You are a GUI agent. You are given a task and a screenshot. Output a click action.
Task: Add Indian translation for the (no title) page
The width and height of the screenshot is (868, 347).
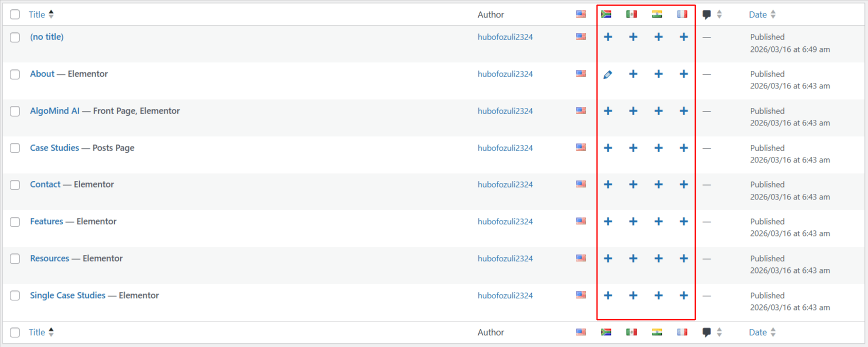(658, 37)
